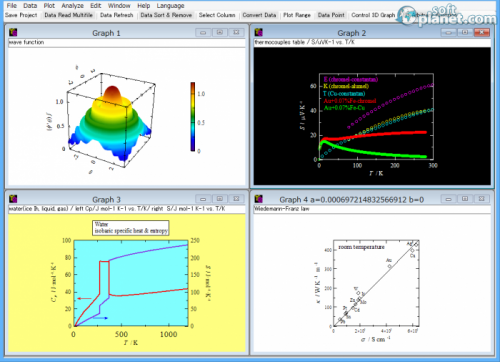Image resolution: width=500 pixels, height=362 pixels.
Task: Minimize the Graph 4 window
Action: 448,199
